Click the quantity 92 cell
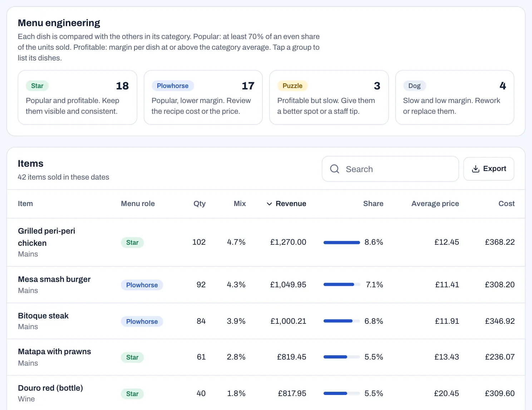 pos(201,285)
